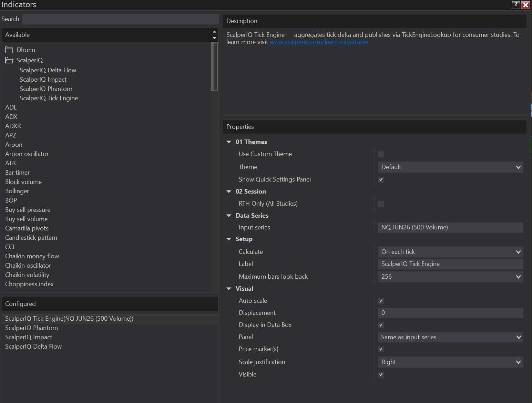Select ScalperIQ Phantom in Available list
This screenshot has width=532, height=403.
click(x=46, y=89)
